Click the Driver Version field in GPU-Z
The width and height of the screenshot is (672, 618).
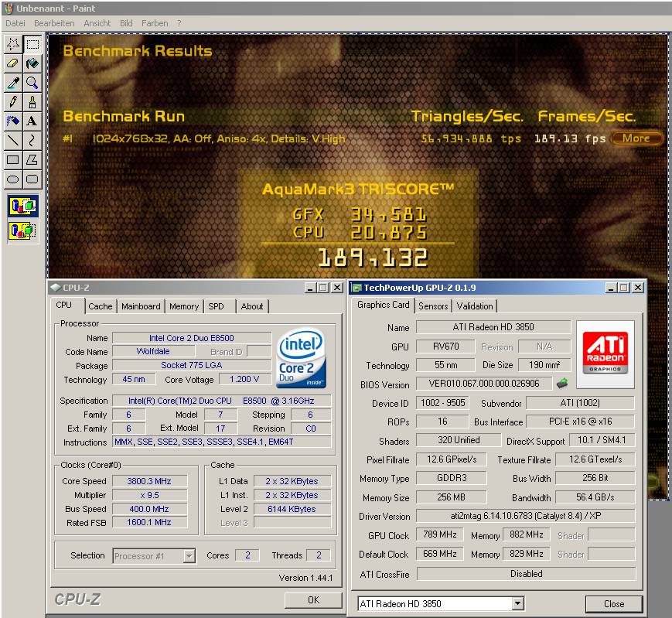click(x=525, y=516)
